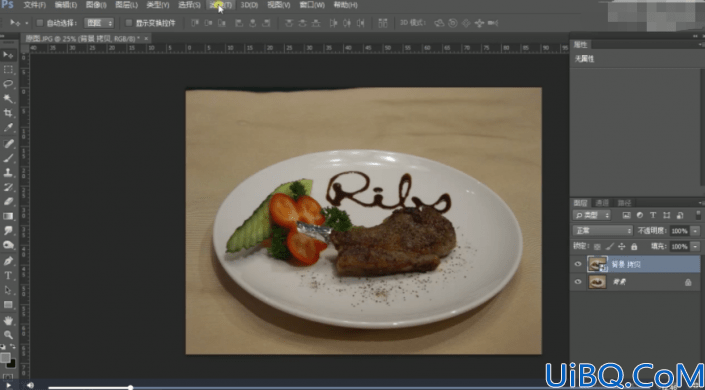Hide the 背景 拷贝 layer
Image resolution: width=705 pixels, height=390 pixels.
click(x=578, y=264)
